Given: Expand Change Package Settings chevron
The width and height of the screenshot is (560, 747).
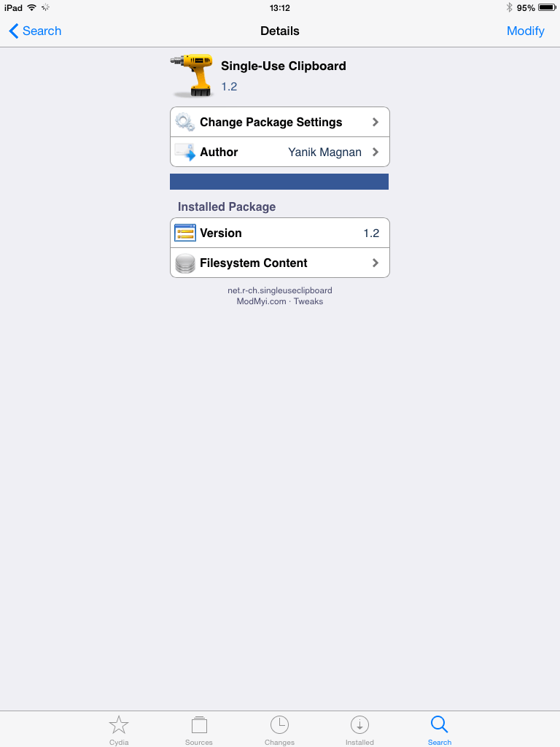Looking at the screenshot, I should click(x=376, y=122).
